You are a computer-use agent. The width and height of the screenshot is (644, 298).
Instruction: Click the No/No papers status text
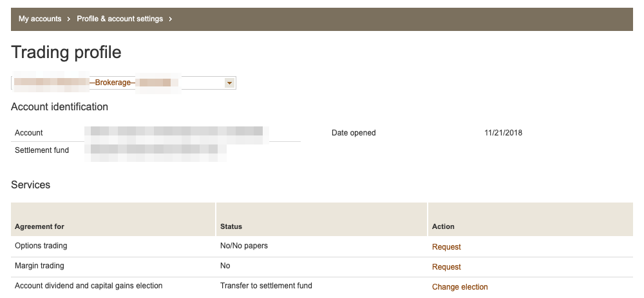(x=243, y=246)
